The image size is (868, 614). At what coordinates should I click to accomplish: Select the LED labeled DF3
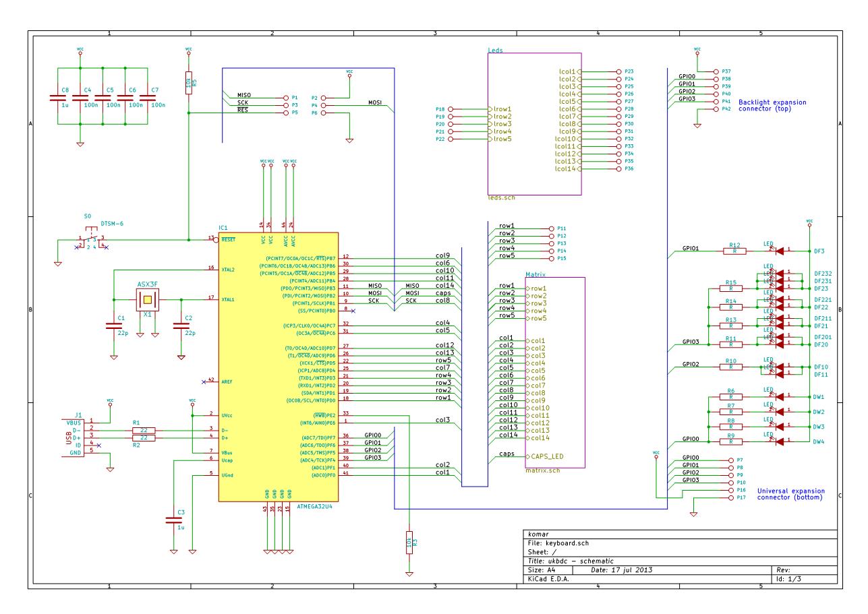[778, 250]
